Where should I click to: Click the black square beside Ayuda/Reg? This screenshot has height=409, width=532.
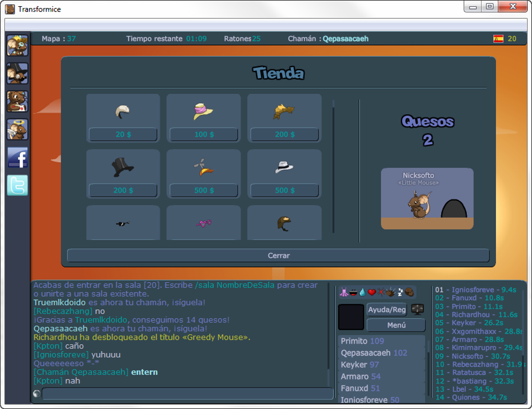coord(351,317)
